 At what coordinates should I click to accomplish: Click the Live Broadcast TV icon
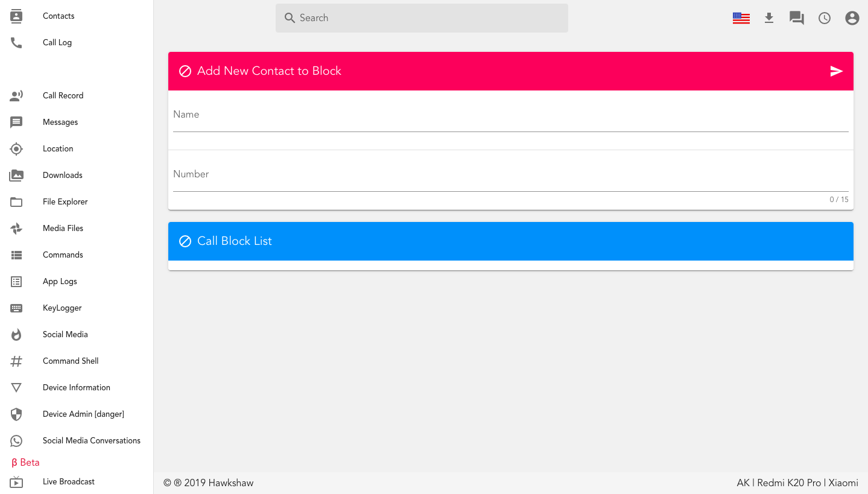(16, 482)
